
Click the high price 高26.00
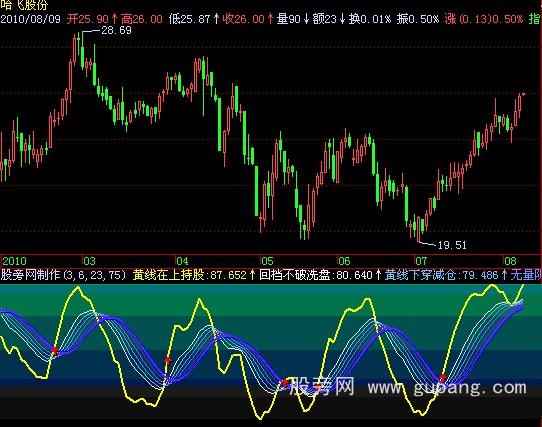click(142, 19)
